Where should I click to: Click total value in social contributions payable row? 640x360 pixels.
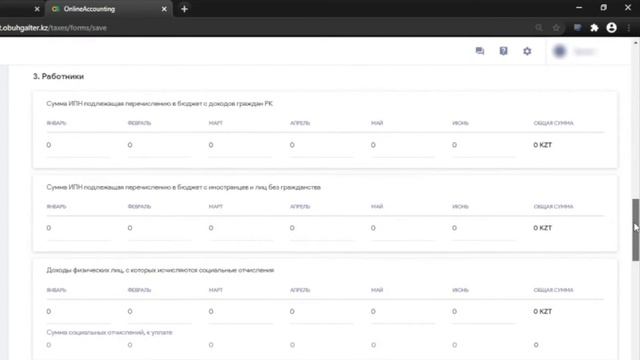coord(536,345)
